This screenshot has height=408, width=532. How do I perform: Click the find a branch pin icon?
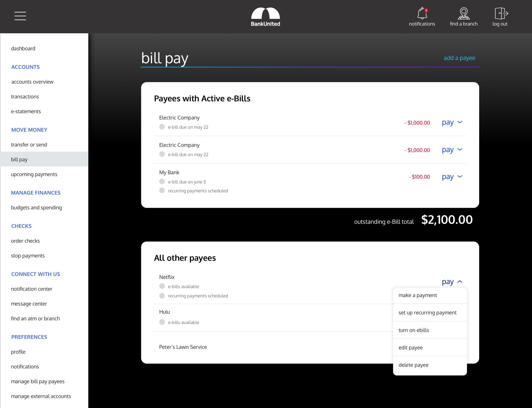pyautogui.click(x=464, y=13)
